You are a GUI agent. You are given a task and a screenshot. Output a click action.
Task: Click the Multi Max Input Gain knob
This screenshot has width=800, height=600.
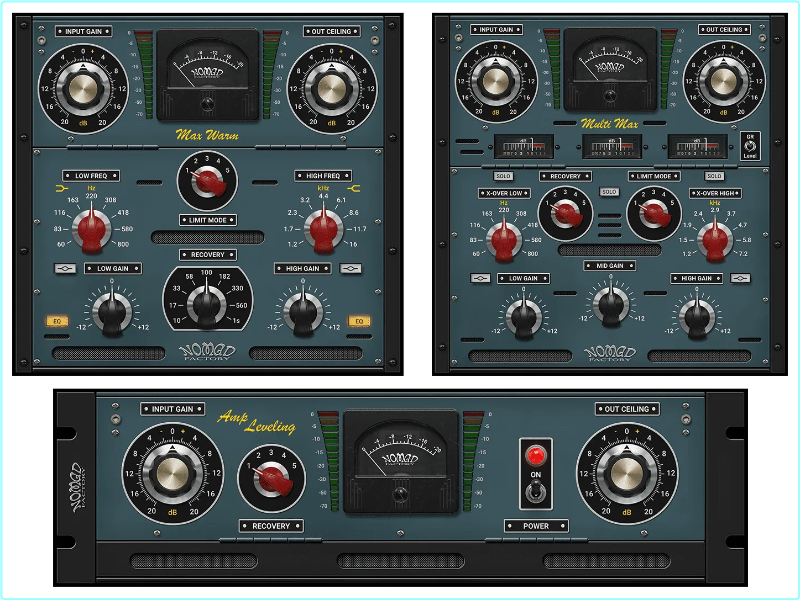[x=495, y=82]
